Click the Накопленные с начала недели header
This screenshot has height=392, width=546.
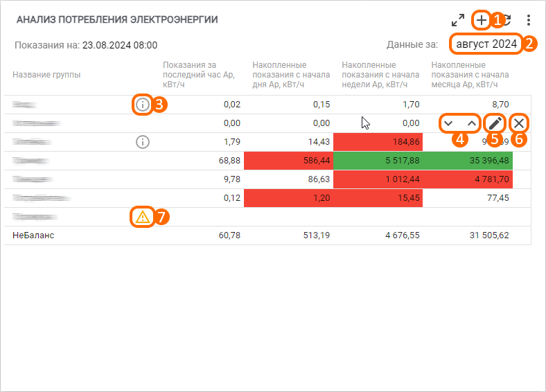(380, 75)
